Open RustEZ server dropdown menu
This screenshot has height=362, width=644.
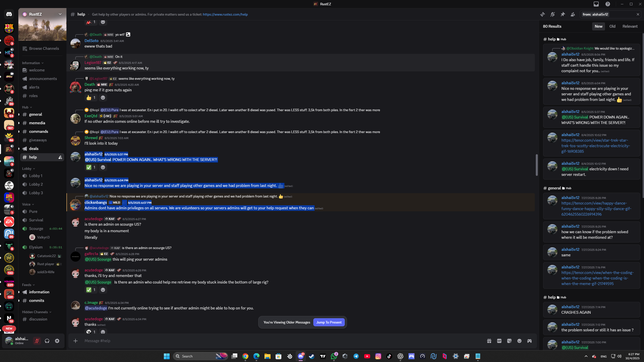click(x=60, y=14)
